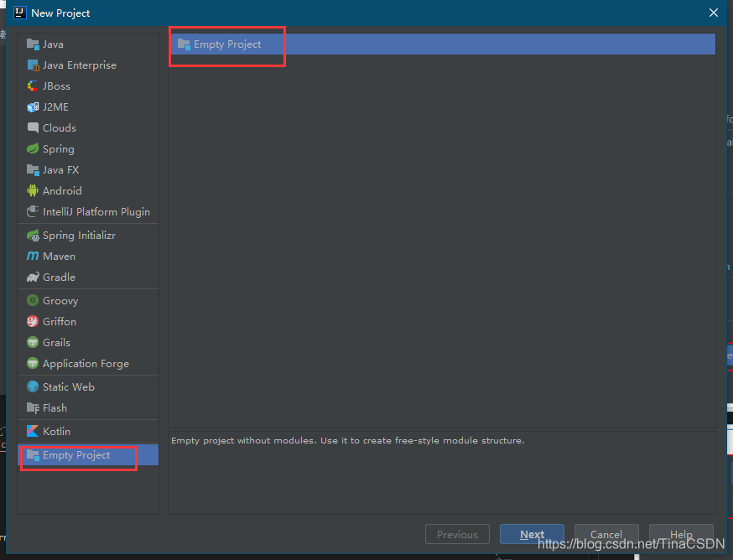Click the Griffon icon
This screenshot has width=733, height=560.
click(33, 322)
